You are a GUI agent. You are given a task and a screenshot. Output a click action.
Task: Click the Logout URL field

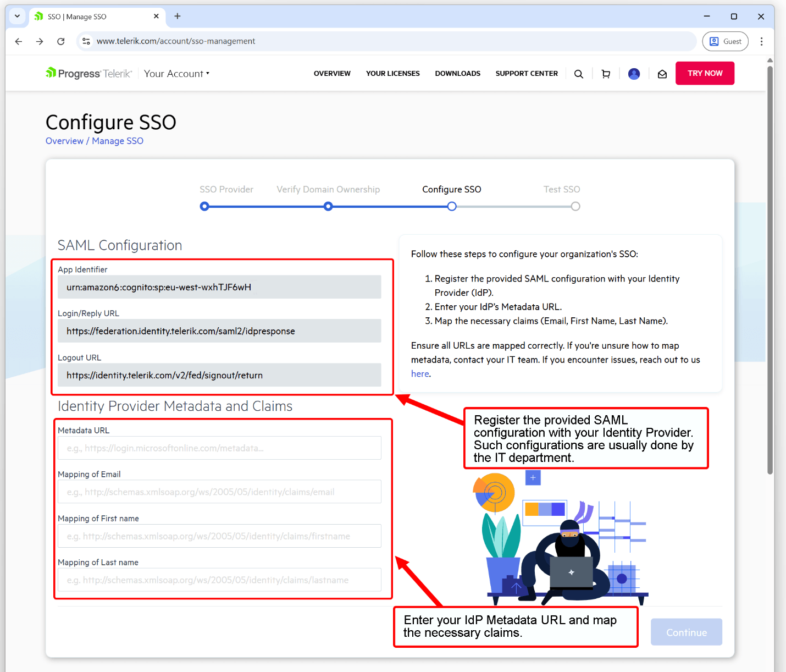click(x=219, y=375)
